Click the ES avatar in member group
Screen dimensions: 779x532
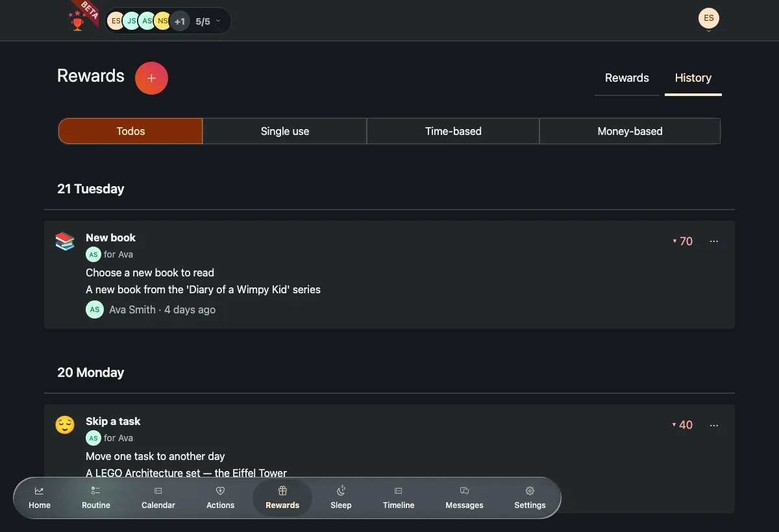116,21
